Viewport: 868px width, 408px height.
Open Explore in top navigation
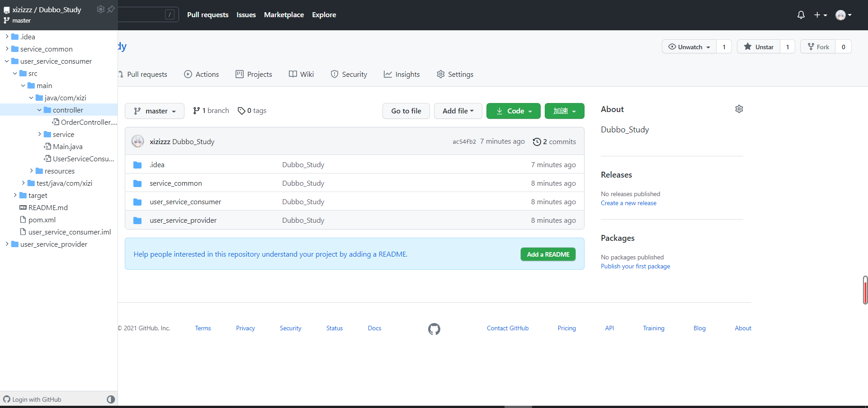pos(324,14)
